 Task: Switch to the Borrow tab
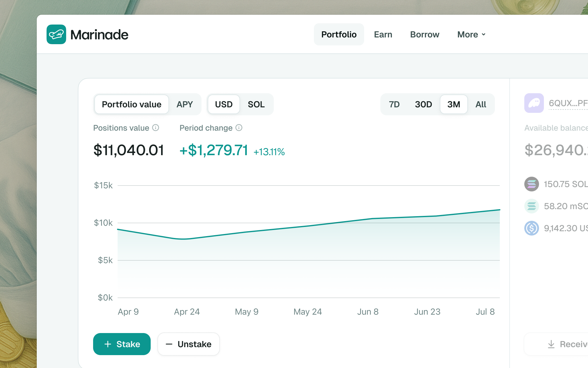tap(425, 34)
